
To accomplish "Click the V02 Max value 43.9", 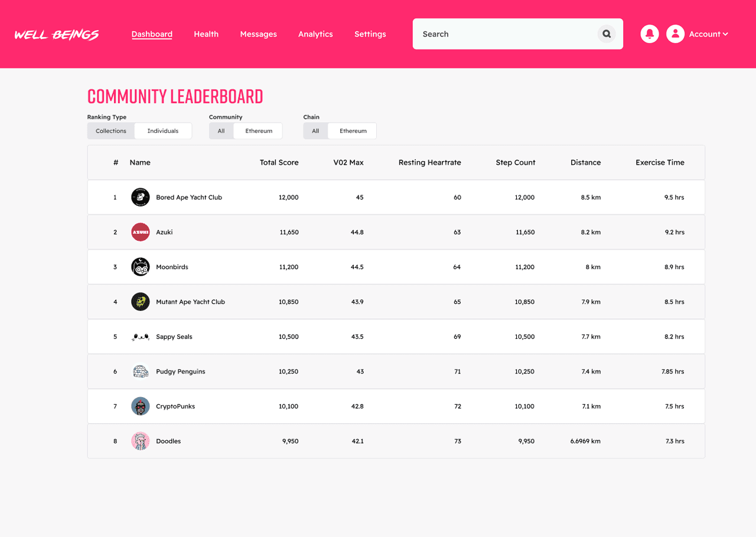I will (x=357, y=302).
